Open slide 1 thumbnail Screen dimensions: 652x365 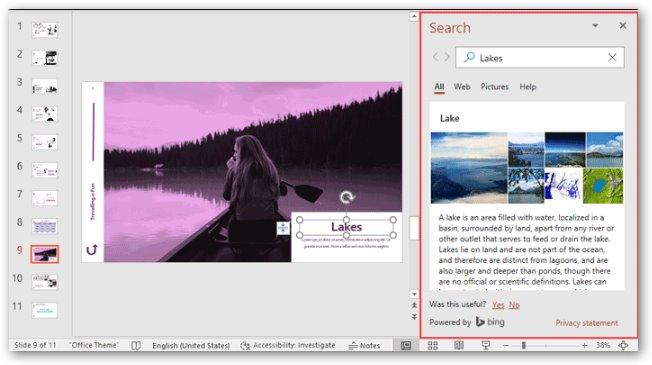tap(44, 30)
